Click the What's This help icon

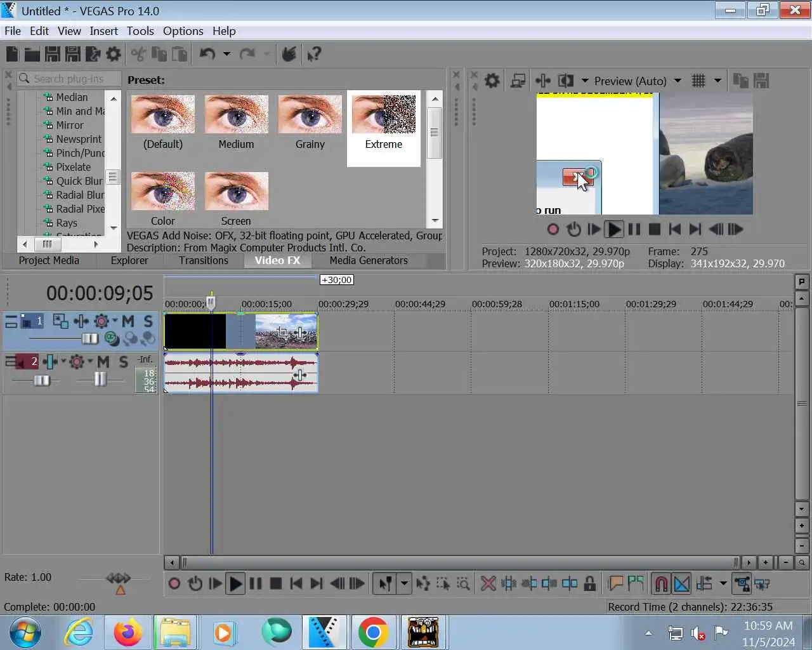314,55
